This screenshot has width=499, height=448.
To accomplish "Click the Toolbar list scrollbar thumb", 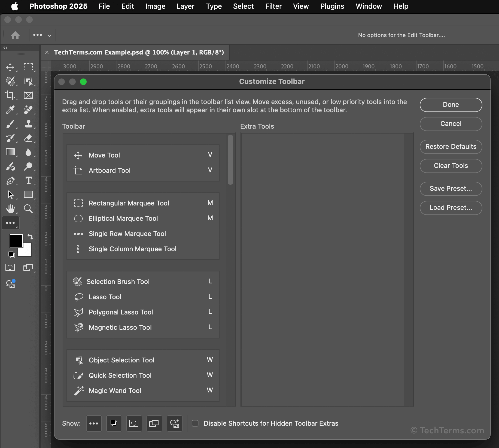I will pos(230,160).
